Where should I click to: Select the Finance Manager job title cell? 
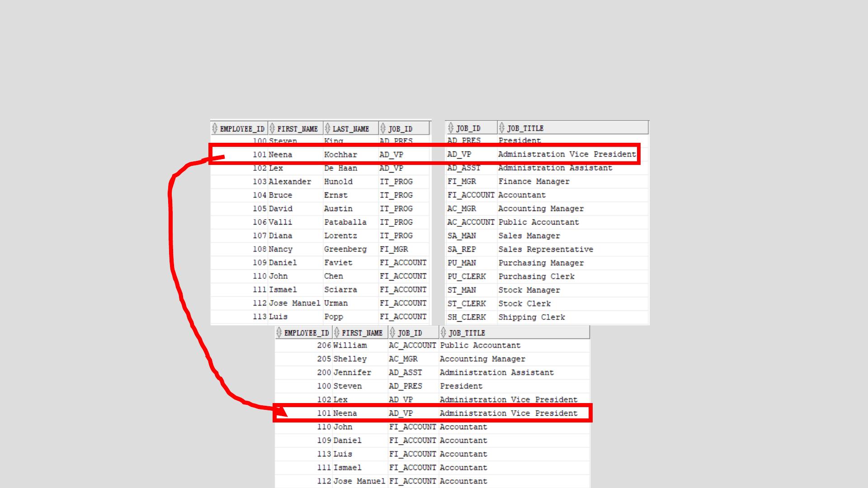pyautogui.click(x=534, y=182)
